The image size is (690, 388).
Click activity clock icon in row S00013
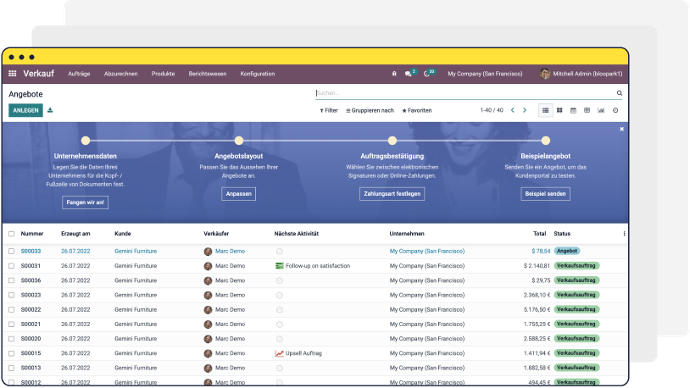[279, 368]
